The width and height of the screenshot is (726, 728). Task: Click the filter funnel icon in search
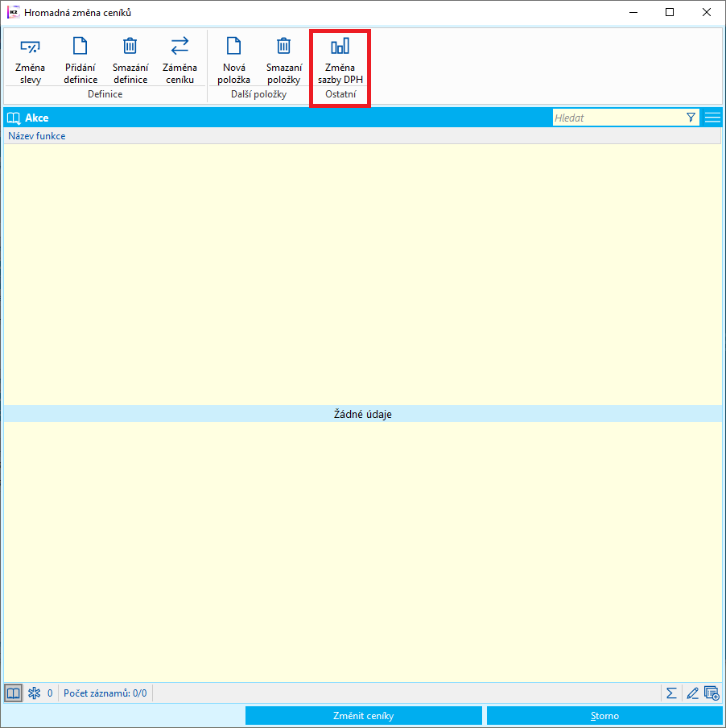[691, 118]
